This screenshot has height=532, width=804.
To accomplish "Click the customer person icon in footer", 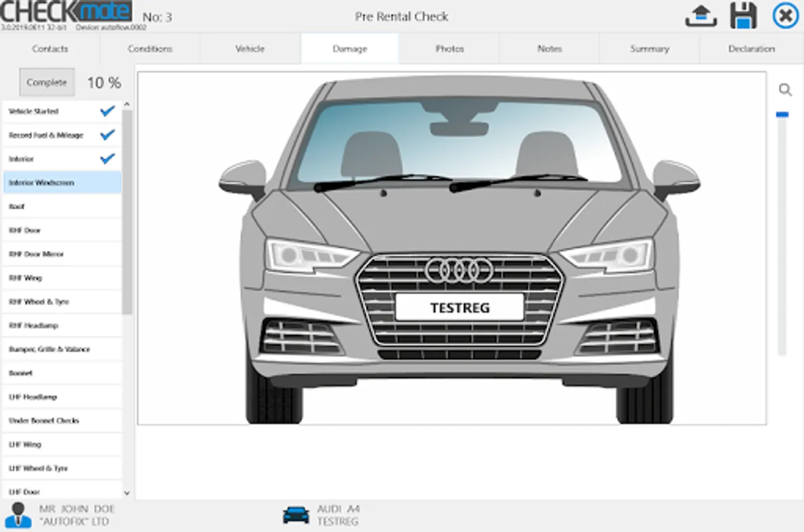I will pyautogui.click(x=18, y=515).
